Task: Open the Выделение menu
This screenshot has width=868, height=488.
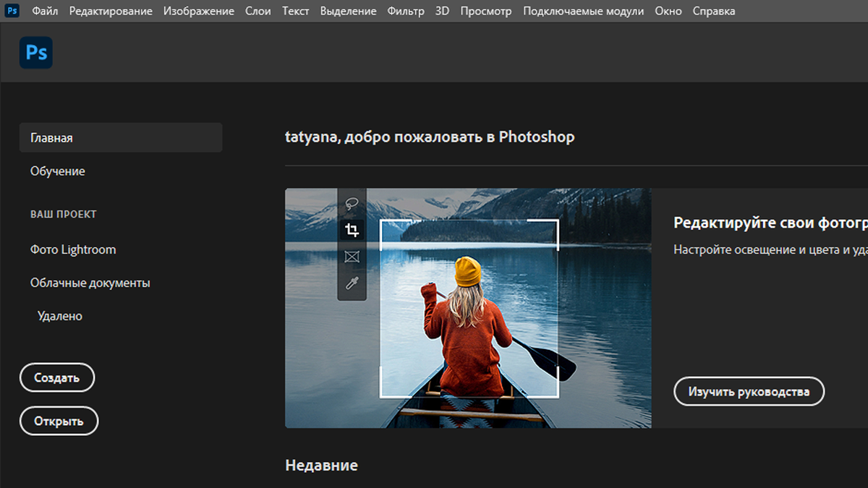Action: click(x=348, y=11)
